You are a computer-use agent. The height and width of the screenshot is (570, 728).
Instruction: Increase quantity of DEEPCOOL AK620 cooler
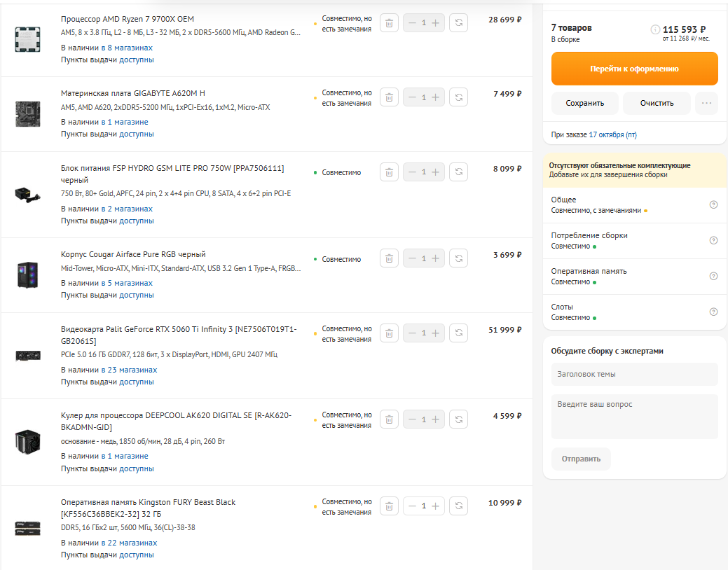pyautogui.click(x=436, y=419)
